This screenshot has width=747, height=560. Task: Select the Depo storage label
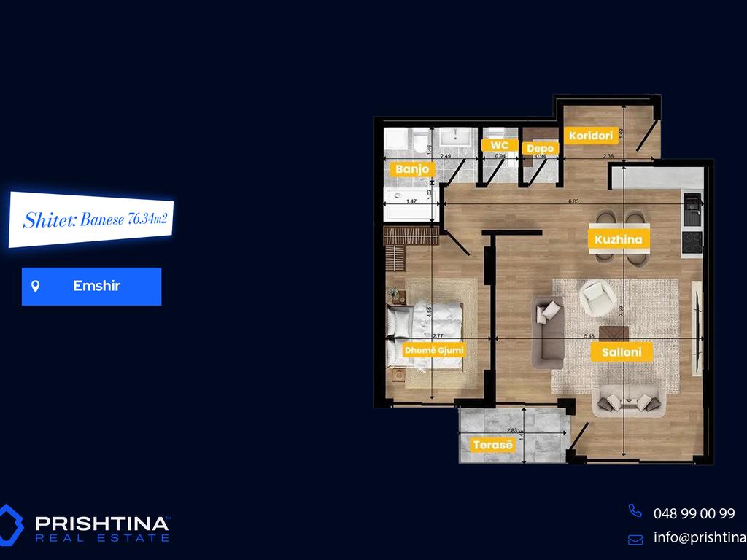[541, 149]
